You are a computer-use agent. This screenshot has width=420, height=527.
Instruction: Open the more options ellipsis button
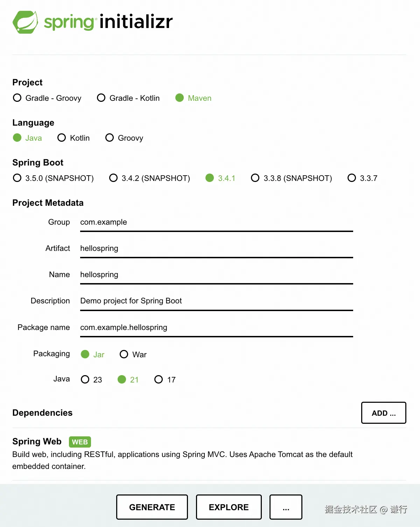pyautogui.click(x=286, y=507)
